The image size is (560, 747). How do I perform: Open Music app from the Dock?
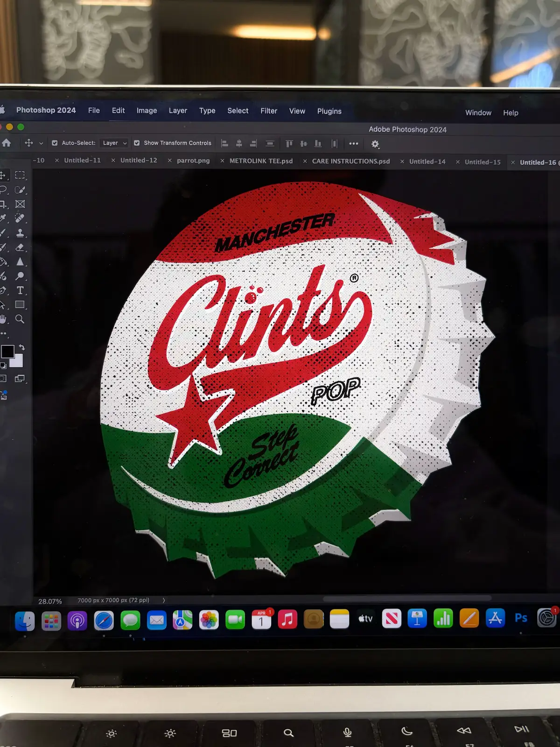[x=287, y=620]
